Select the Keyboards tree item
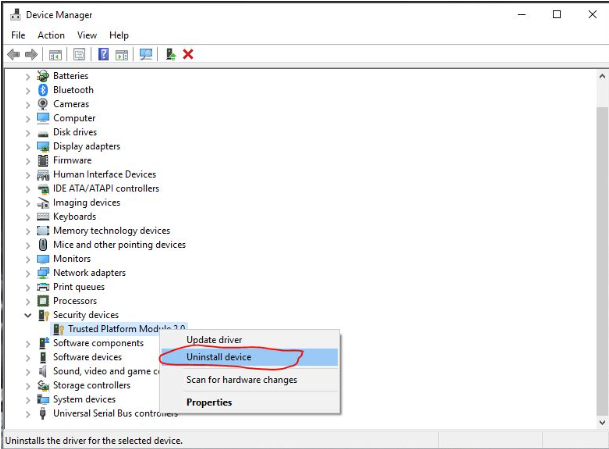Image resolution: width=609 pixels, height=449 pixels. coord(74,217)
